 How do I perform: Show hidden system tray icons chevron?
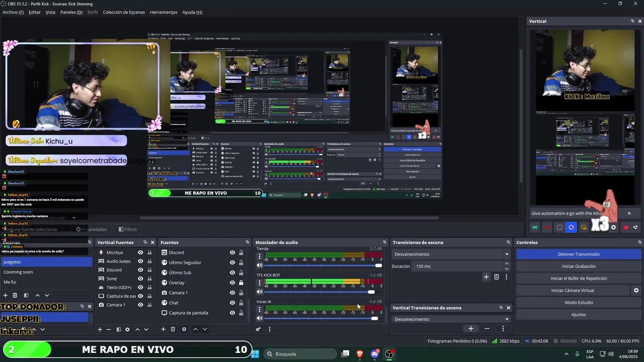[x=566, y=354]
